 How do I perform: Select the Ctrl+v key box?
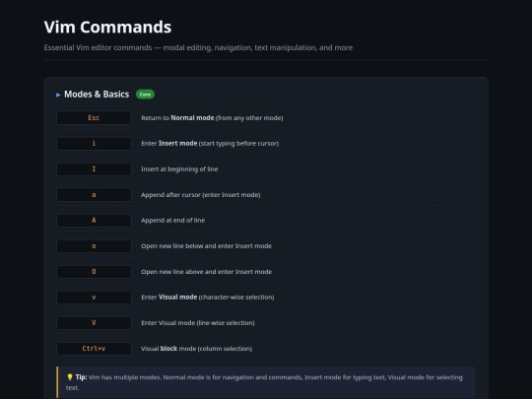point(94,349)
